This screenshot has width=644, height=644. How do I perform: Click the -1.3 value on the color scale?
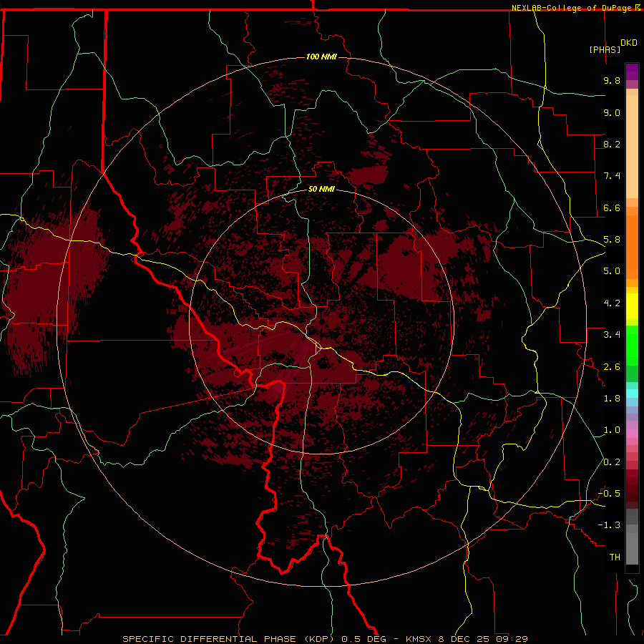coord(609,525)
